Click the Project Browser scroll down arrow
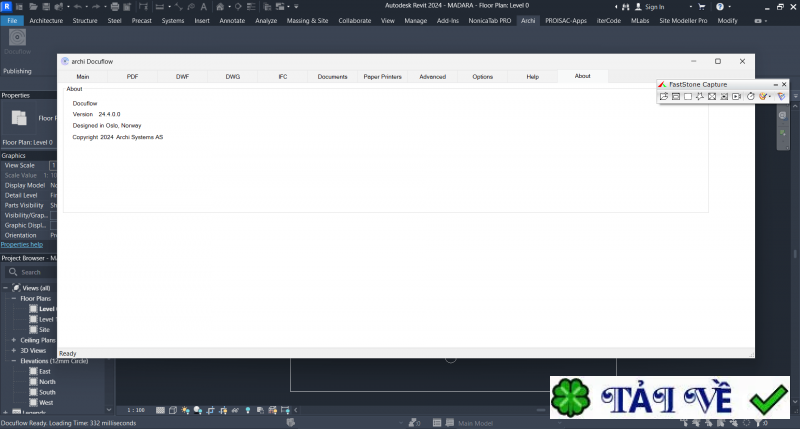The height and width of the screenshot is (429, 800). click(x=109, y=410)
